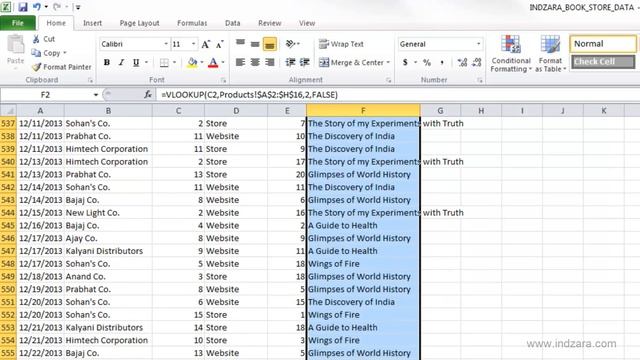Click the Copy button
The width and height of the screenshot is (640, 360).
coord(48,53)
